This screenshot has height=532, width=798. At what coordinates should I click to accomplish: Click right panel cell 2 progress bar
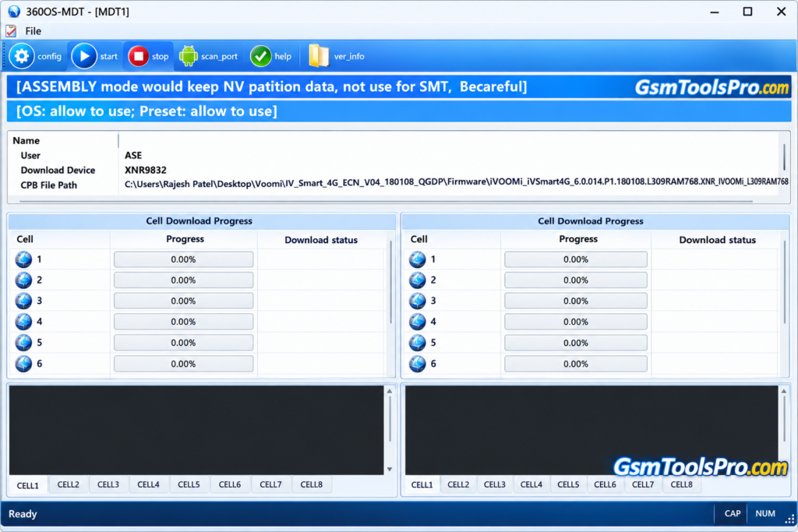576,280
